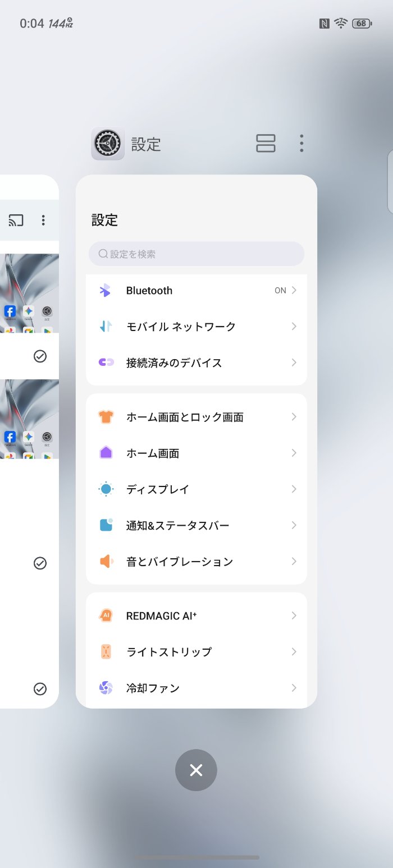Tap the cast icon in left app card

click(16, 221)
